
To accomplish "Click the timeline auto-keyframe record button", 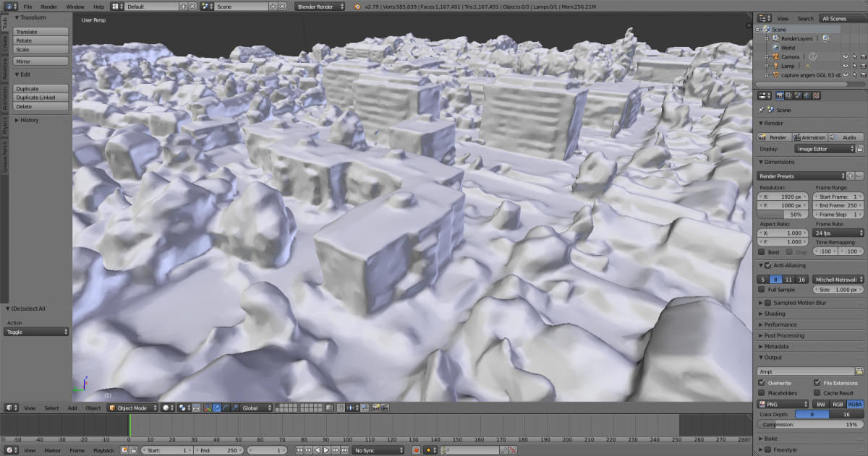I will point(416,450).
